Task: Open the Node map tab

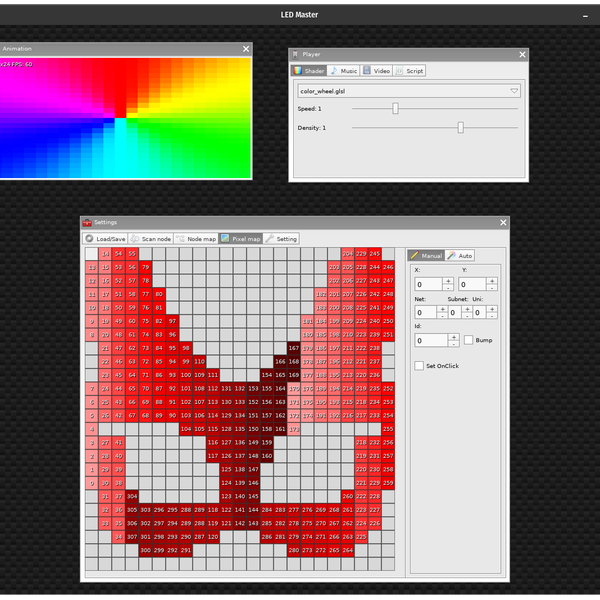Action: click(196, 239)
